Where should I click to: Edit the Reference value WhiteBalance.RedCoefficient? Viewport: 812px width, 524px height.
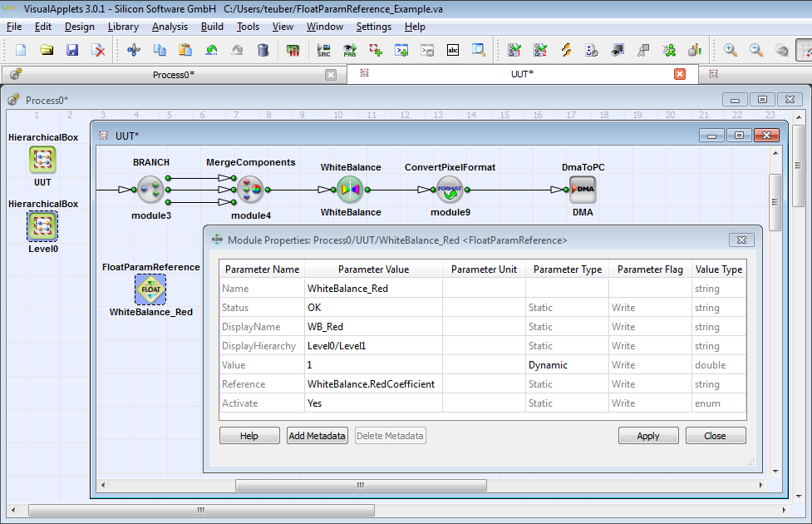pyautogui.click(x=372, y=384)
